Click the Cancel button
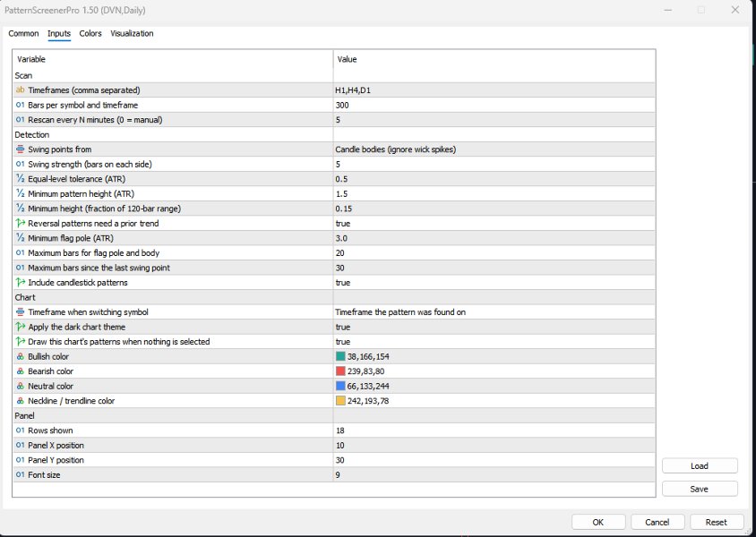Screen dimensions: 756x537 click(x=657, y=522)
